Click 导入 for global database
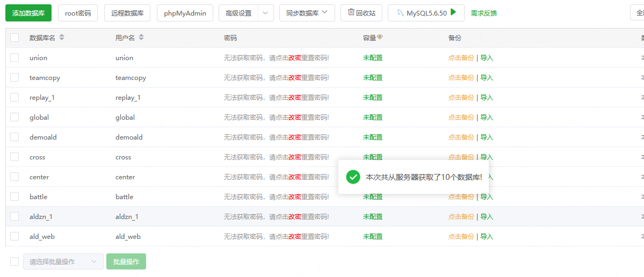This screenshot has height=277, width=644. [487, 118]
